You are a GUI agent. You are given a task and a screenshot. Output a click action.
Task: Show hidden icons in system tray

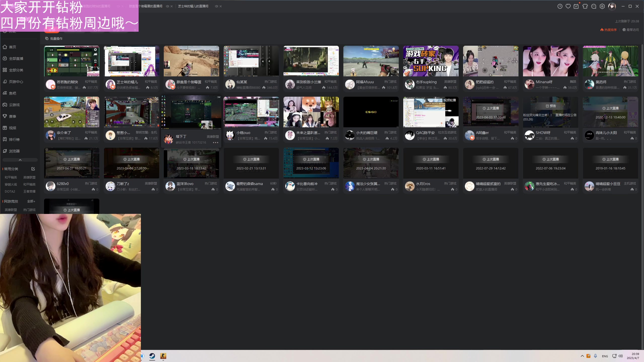coord(582,356)
